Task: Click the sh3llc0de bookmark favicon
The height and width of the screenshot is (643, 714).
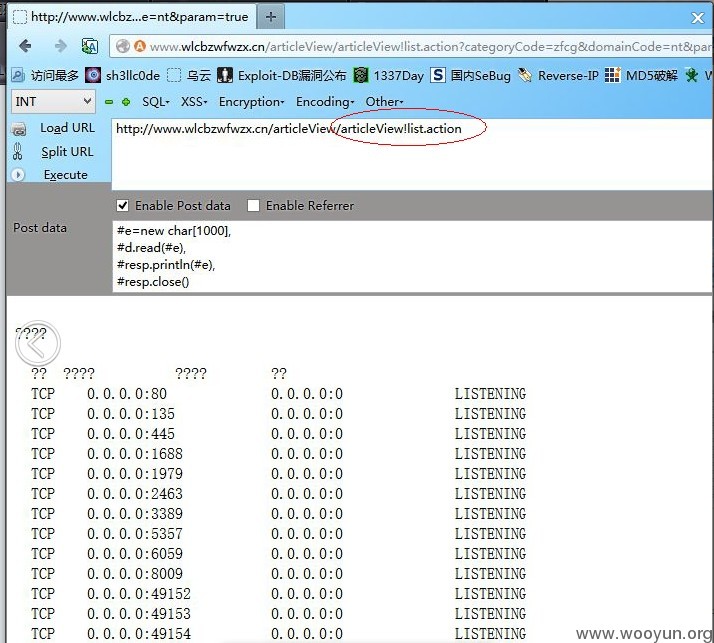Action: click(93, 75)
